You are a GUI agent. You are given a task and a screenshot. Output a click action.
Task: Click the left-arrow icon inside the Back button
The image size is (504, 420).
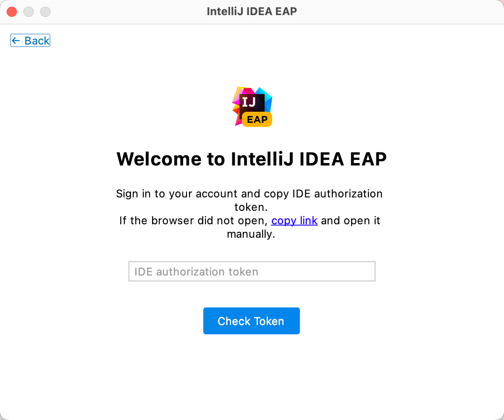[x=16, y=40]
